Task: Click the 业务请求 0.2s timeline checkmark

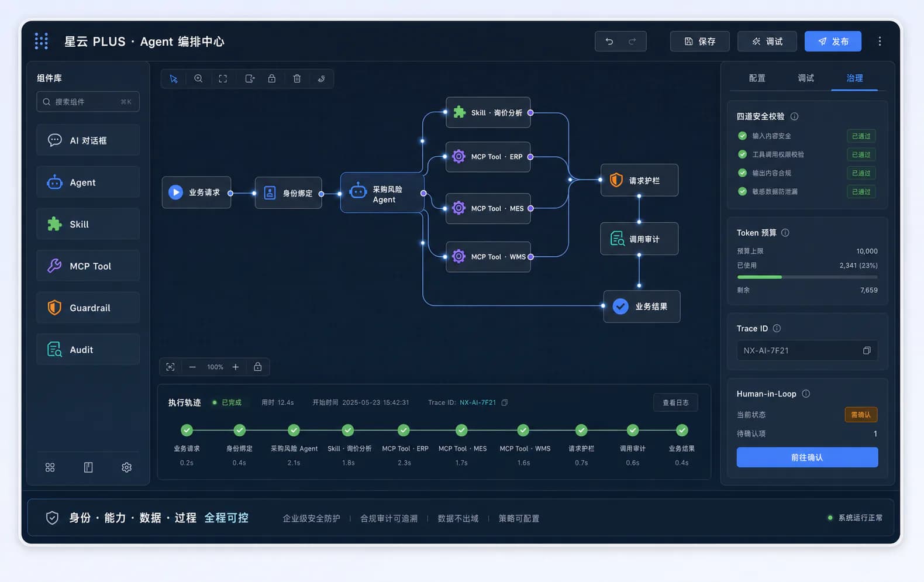Action: pos(187,431)
